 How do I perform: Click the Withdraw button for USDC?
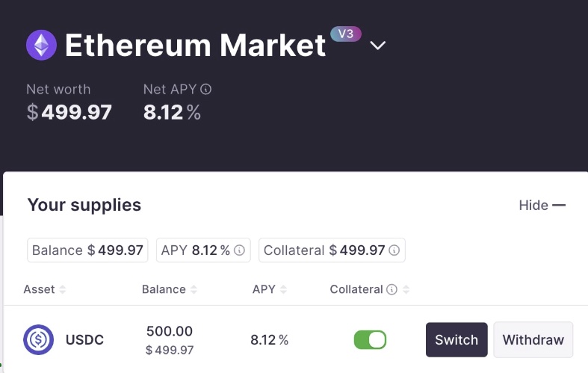(533, 339)
